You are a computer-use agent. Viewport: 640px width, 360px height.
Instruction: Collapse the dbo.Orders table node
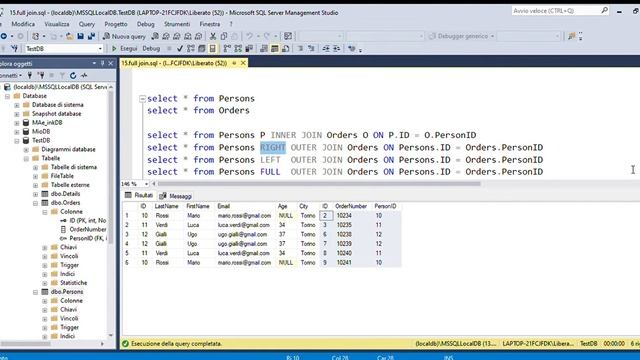36,203
